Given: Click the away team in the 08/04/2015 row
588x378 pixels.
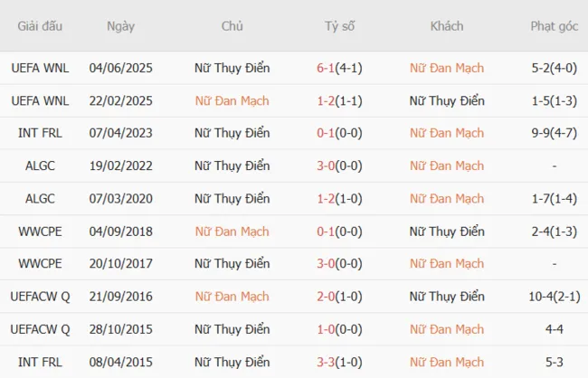Looking at the screenshot, I should click(446, 362).
